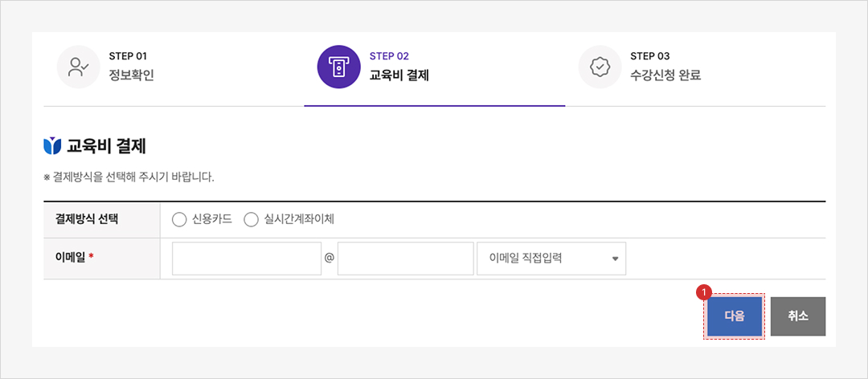The image size is (868, 379).
Task: Click the email domain dropdown arrow
Action: [x=616, y=259]
